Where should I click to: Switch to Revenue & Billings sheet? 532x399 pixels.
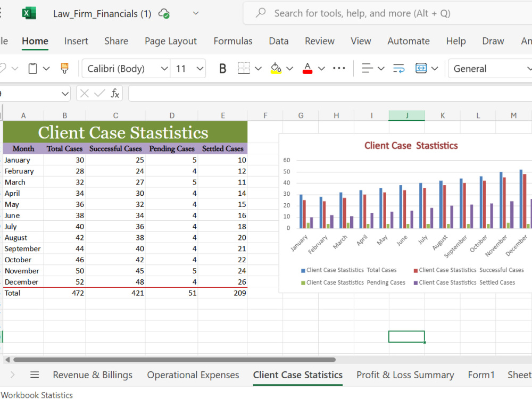pyautogui.click(x=93, y=375)
